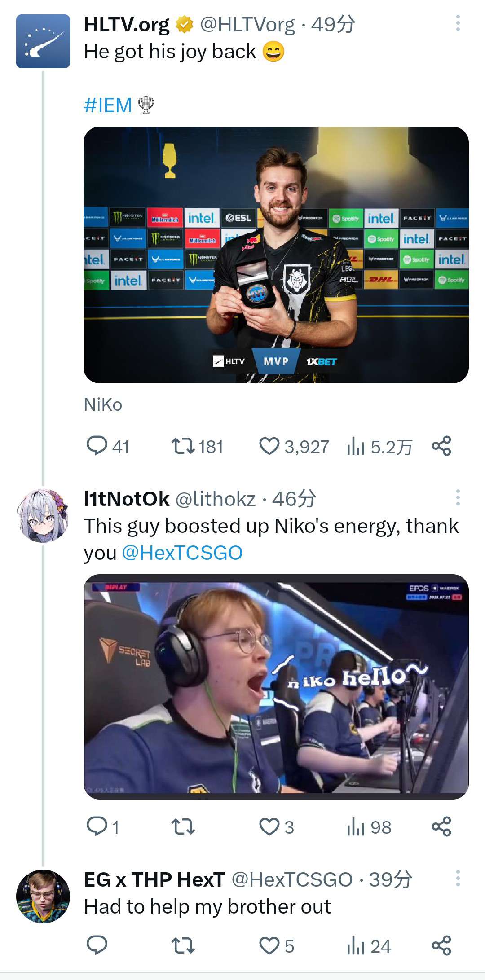Retweet the I1tNotOk reply
Viewport: 485px width, 980px height.
183,826
